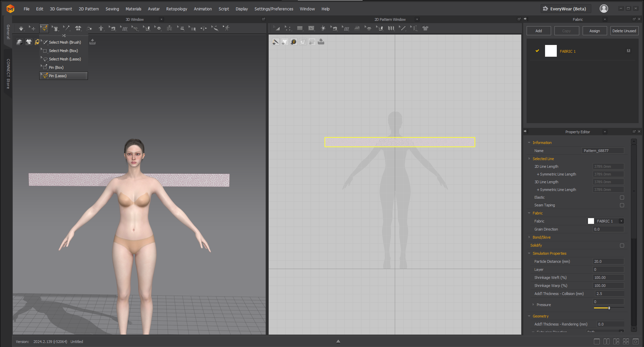
Task: Click the Fabric property white swatch
Action: 591,221
